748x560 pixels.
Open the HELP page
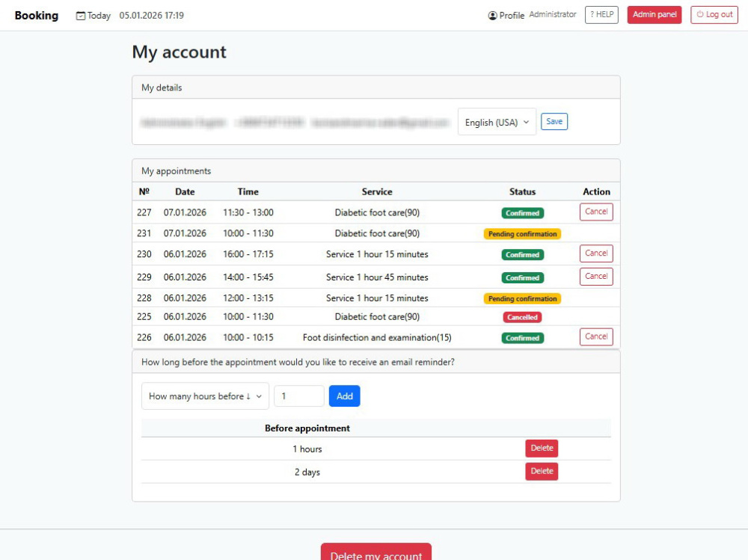[x=601, y=15]
